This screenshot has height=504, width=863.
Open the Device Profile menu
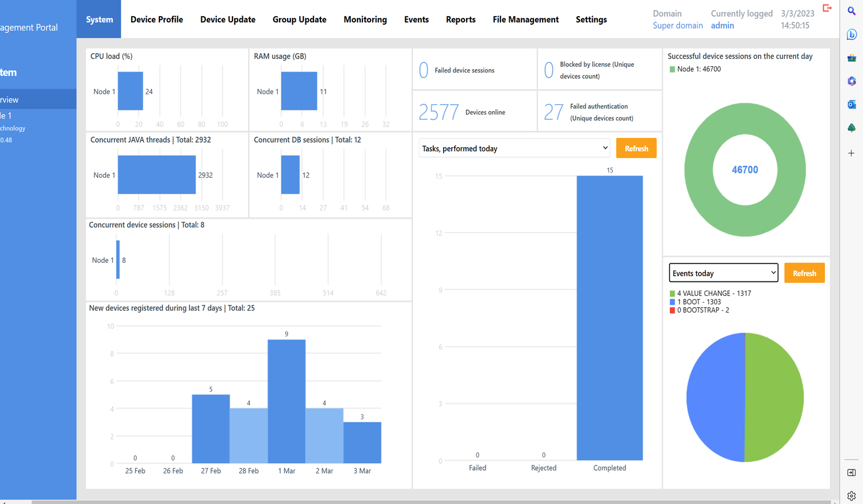pos(156,20)
